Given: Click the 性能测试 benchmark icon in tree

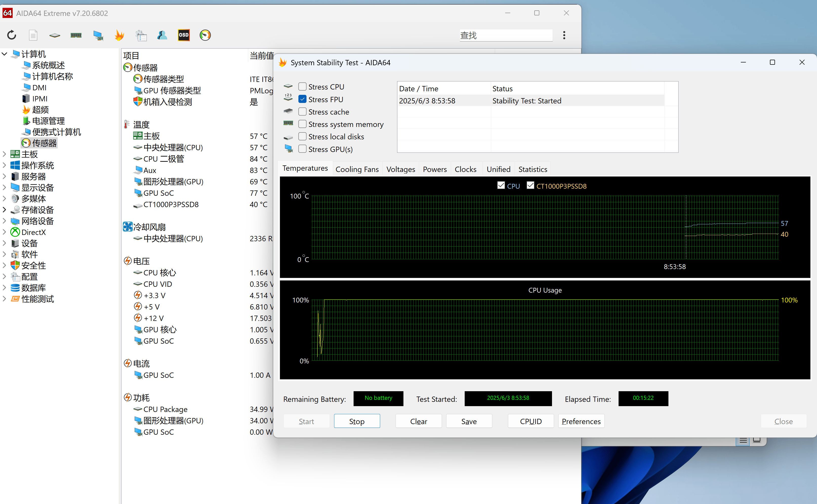Looking at the screenshot, I should (15, 299).
